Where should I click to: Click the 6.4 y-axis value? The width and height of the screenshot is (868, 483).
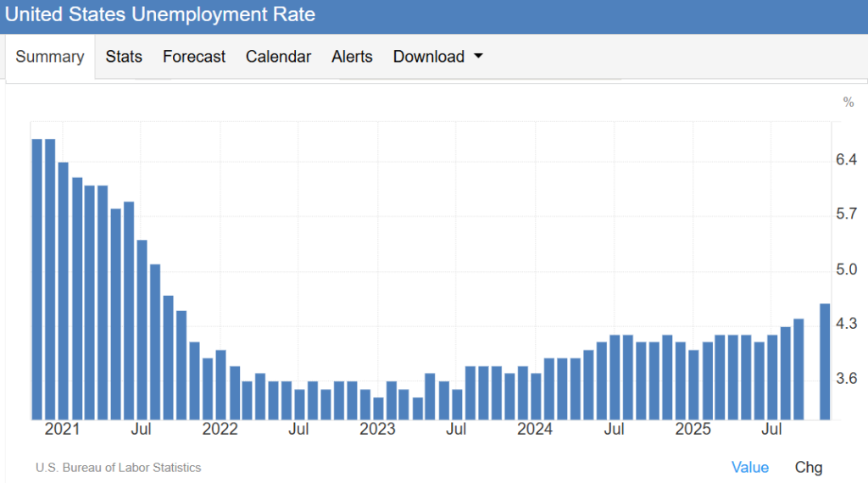[846, 160]
